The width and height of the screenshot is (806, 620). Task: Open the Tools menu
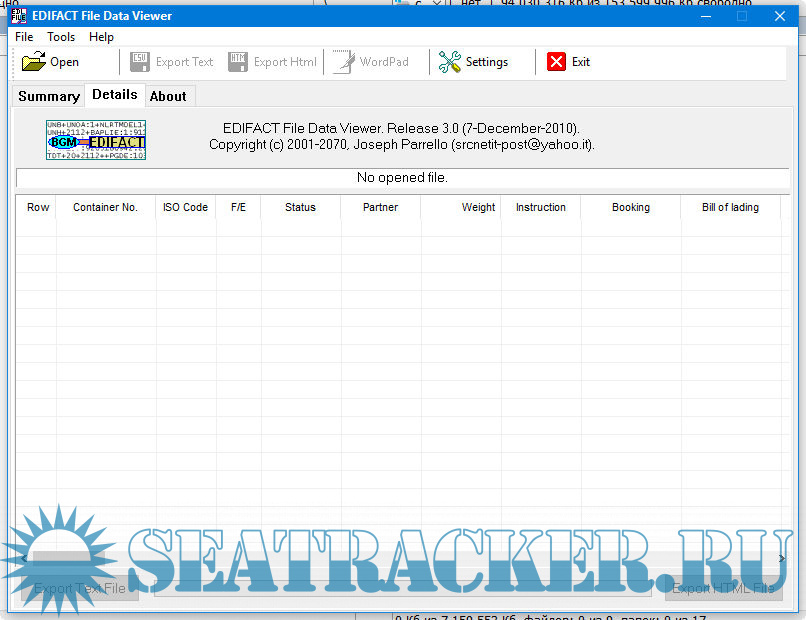click(x=61, y=37)
